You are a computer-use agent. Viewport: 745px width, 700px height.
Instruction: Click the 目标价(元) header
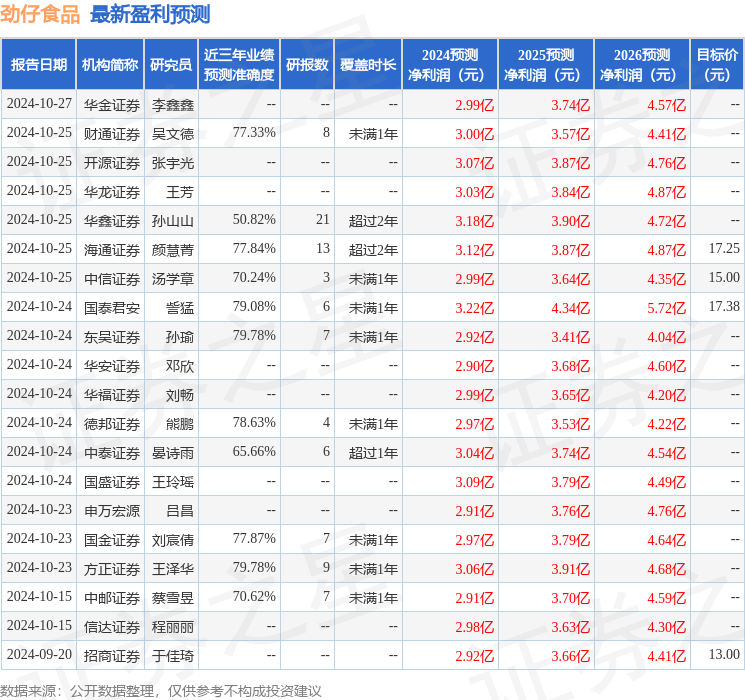tap(717, 65)
